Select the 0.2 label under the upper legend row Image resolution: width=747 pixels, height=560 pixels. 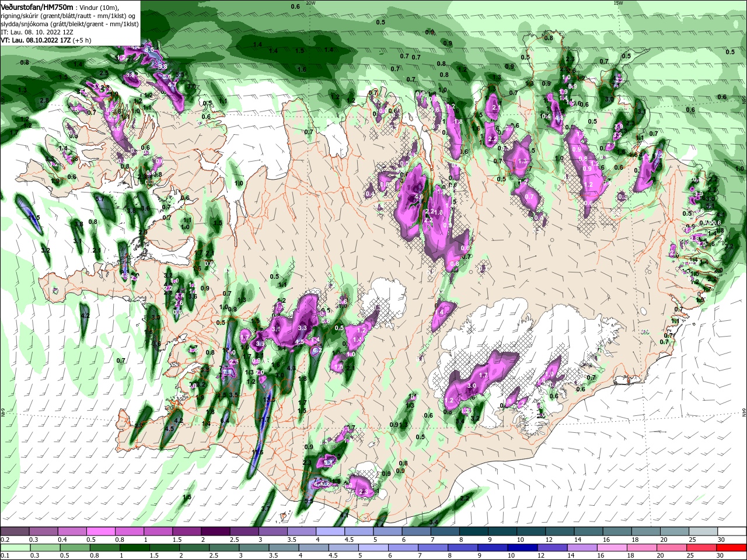pos(5,540)
